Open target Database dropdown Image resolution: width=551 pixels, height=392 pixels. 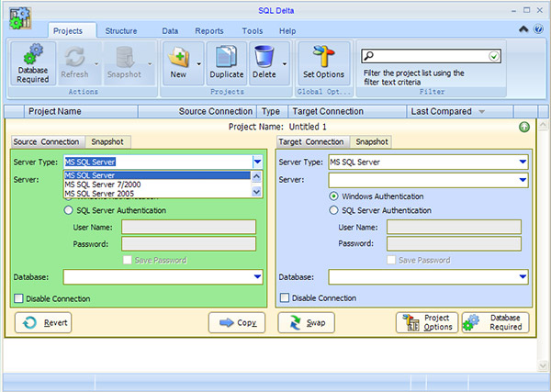(523, 277)
